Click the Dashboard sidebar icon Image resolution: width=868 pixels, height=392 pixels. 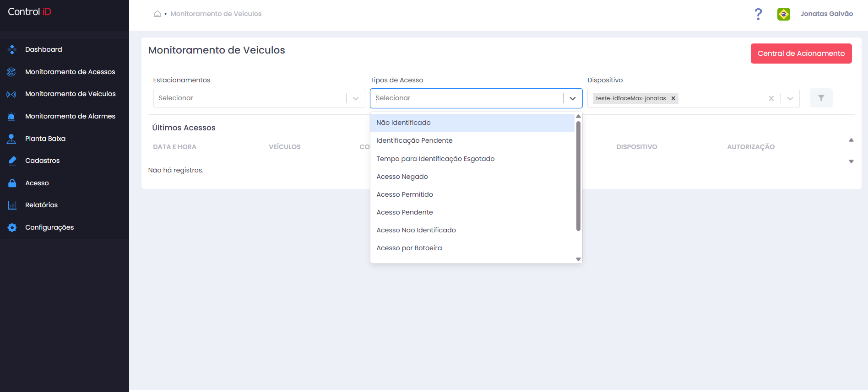(12, 49)
